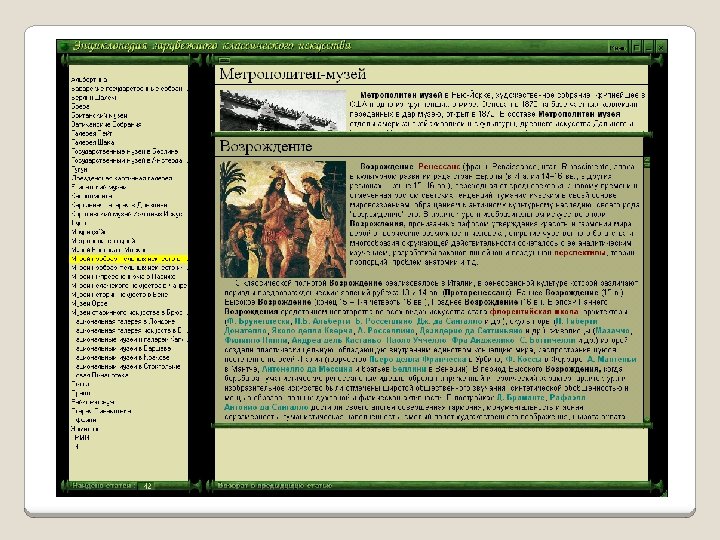Image resolution: width=720 pixels, height=540 pixels.
Task: Select the first list row Альбертина
Action: pos(90,79)
